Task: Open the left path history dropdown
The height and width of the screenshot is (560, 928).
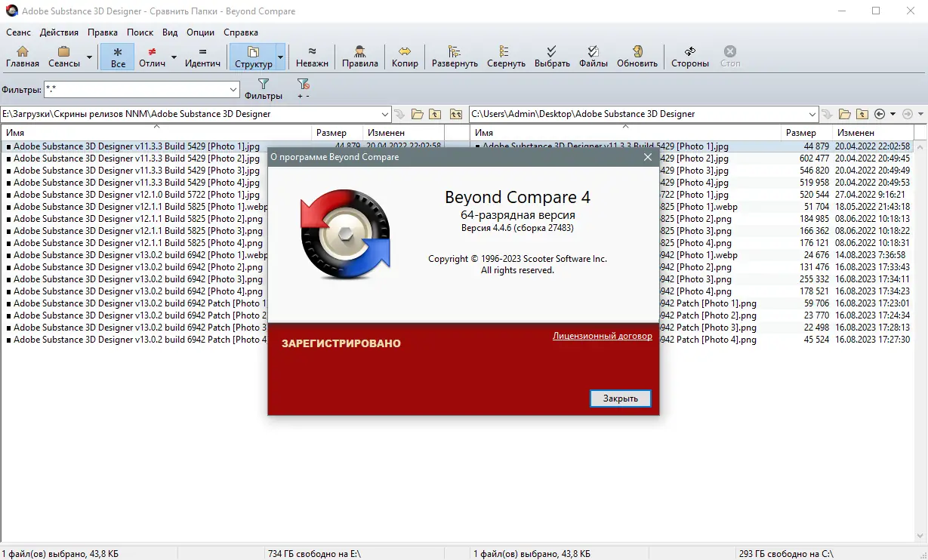Action: pos(384,113)
